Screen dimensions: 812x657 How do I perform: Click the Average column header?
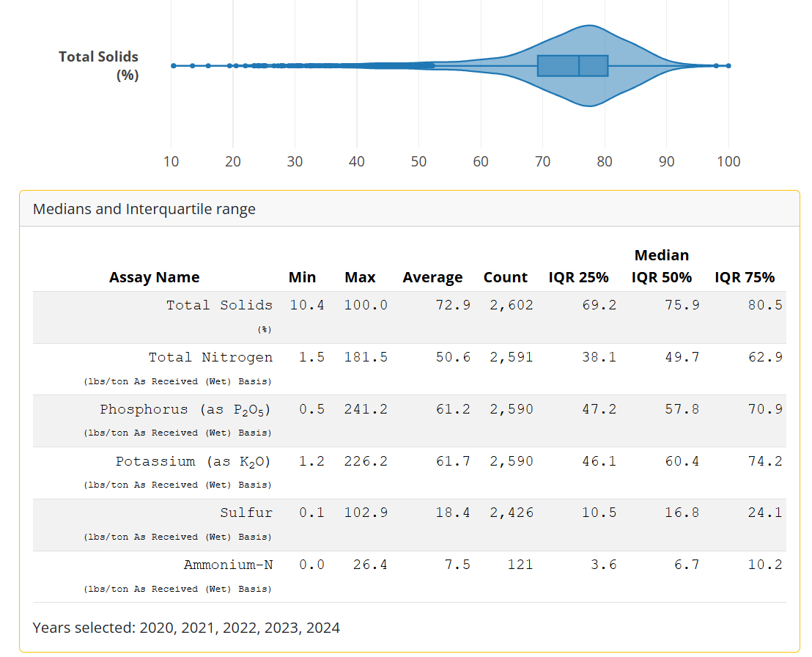click(x=432, y=277)
